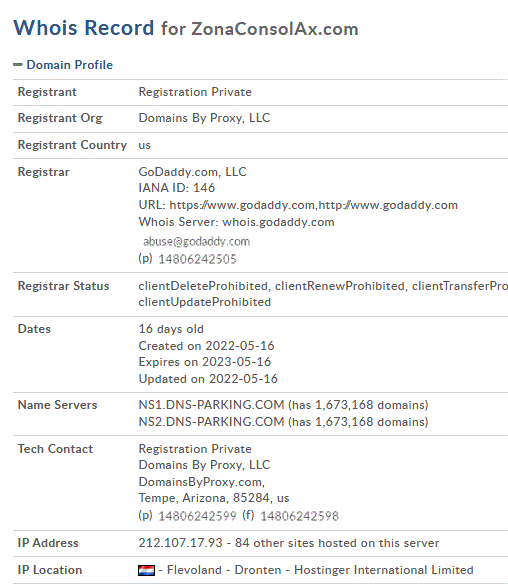Image resolution: width=508 pixels, height=588 pixels.
Task: Select NS1.DNS-PARKING.COM name server entry
Action: (x=211, y=405)
